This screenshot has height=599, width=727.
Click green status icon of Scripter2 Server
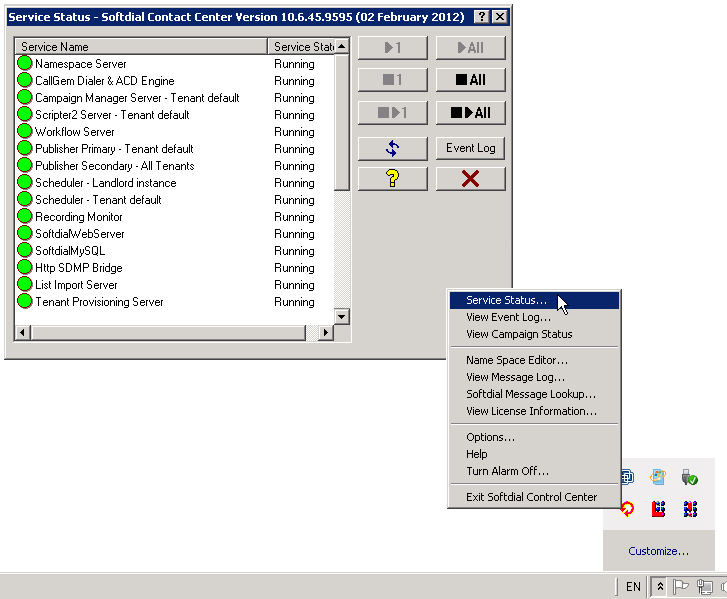coord(25,114)
